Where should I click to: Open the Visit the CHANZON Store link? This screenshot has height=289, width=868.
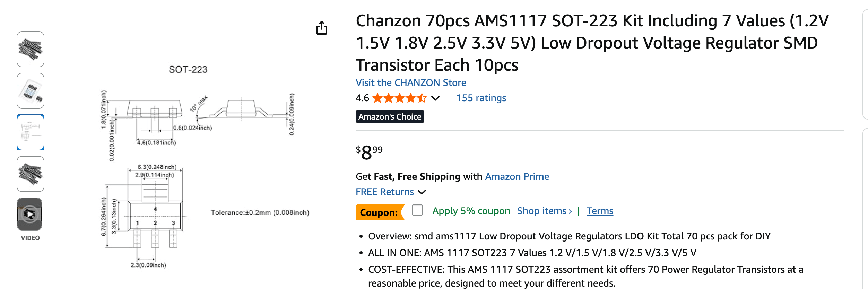(411, 83)
